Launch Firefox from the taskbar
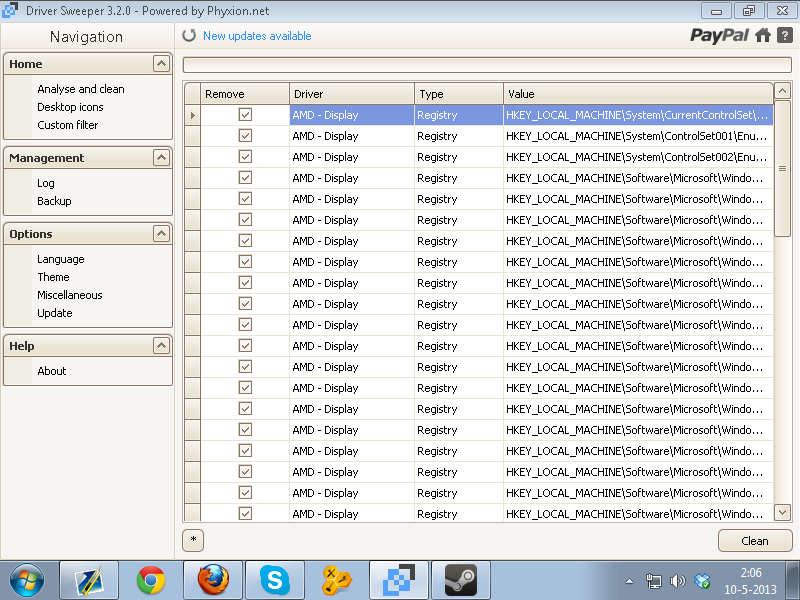Screen dimensions: 800x600 click(x=213, y=580)
